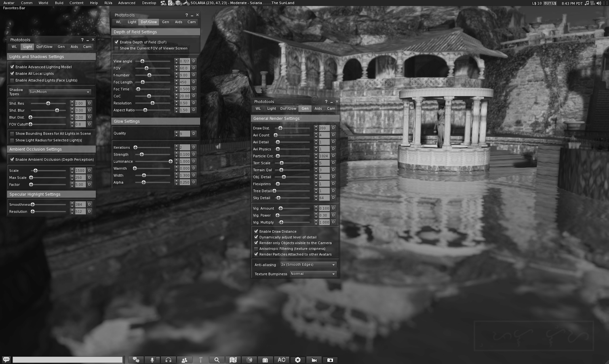Open the Inventory suitcase icon
The width and height of the screenshot is (609, 364).
point(265,360)
